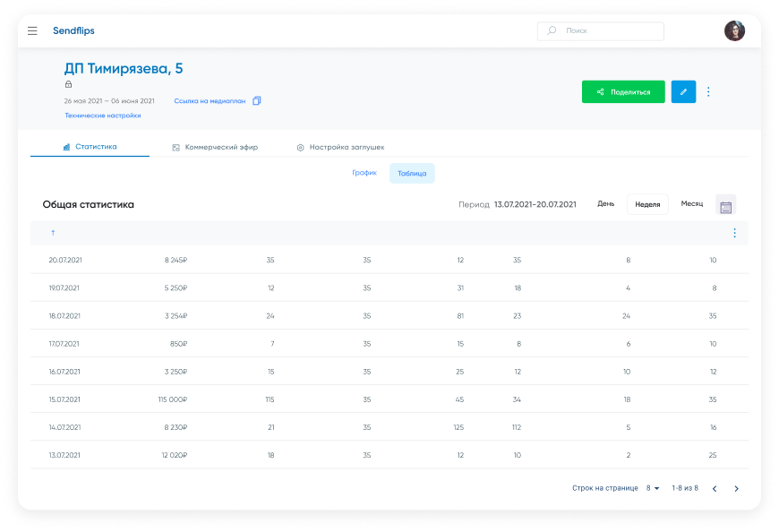Image resolution: width=779 pixels, height=532 pixels.
Task: Select the День period option
Action: coord(606,204)
